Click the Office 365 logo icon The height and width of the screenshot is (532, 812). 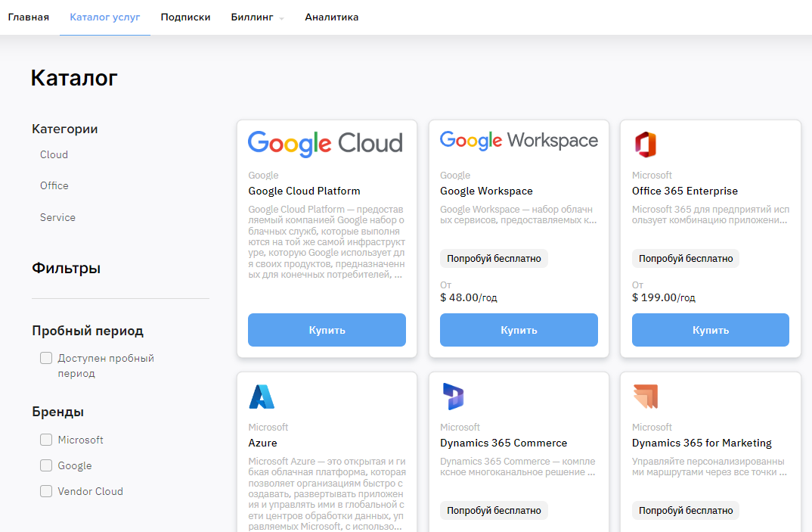[x=645, y=144]
